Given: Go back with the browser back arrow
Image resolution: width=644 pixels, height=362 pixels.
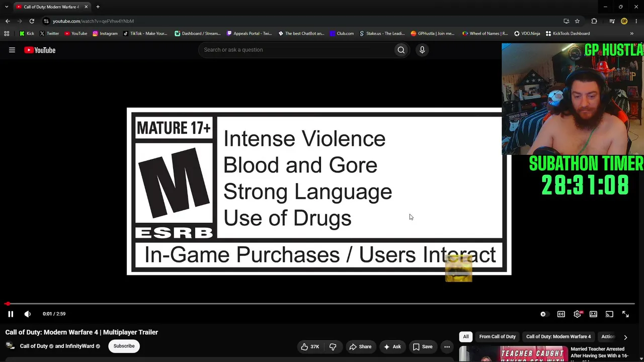Looking at the screenshot, I should tap(8, 21).
